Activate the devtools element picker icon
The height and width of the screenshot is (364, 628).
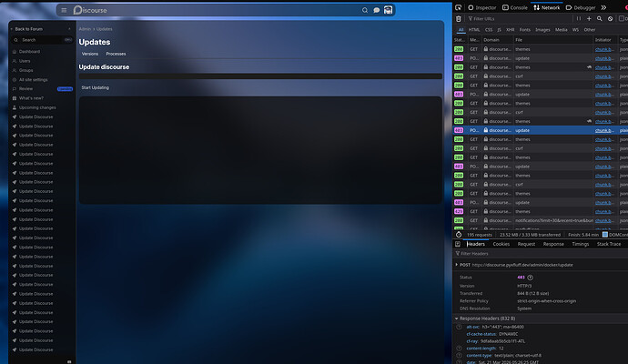(458, 7)
